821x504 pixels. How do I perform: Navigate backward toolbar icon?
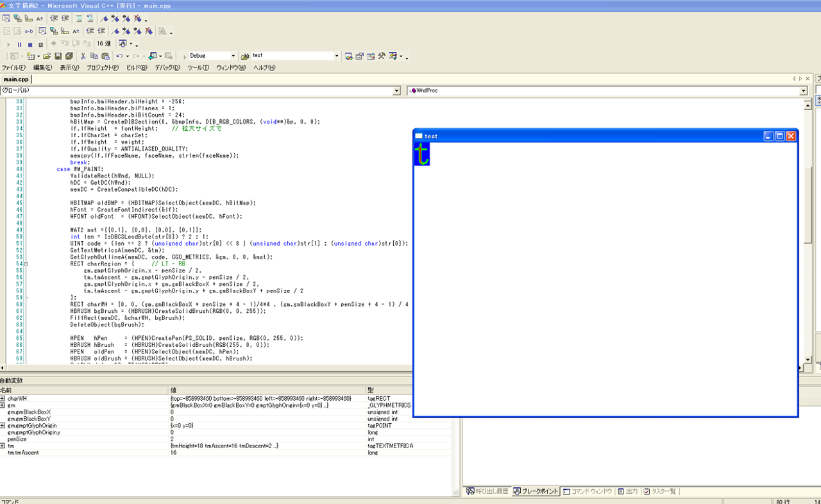(152, 56)
